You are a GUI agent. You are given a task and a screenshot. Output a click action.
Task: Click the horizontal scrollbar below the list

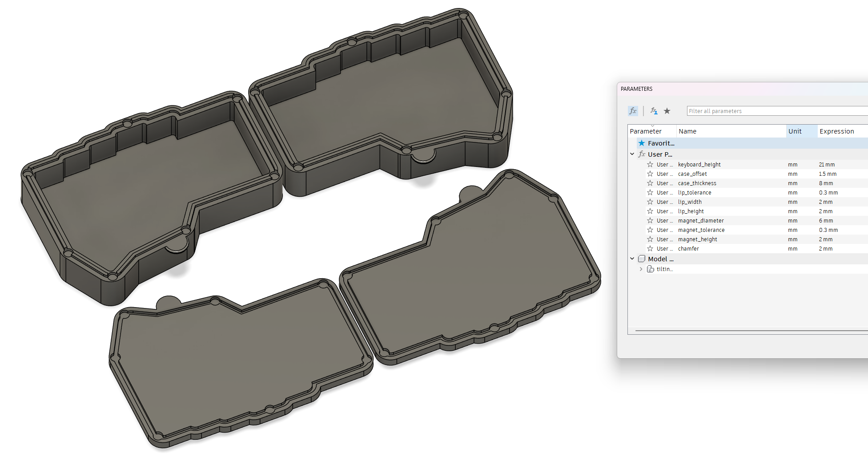751,330
